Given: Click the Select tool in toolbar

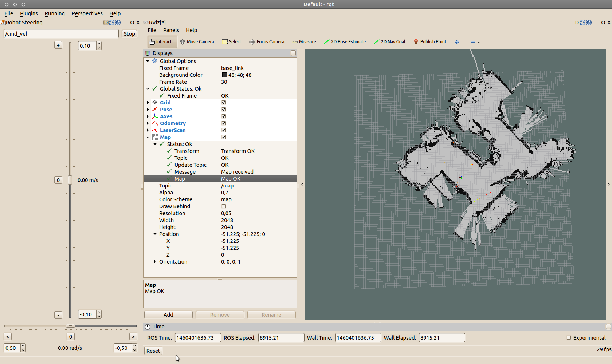Looking at the screenshot, I should point(232,42).
